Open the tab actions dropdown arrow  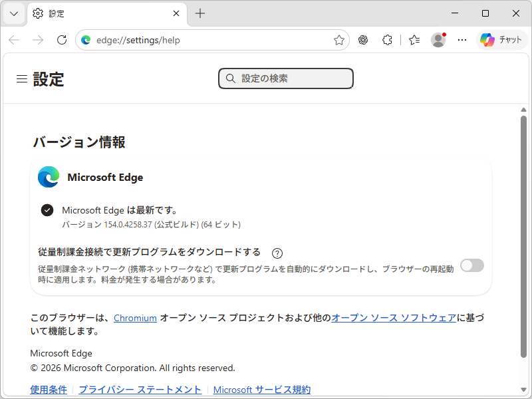coord(14,13)
